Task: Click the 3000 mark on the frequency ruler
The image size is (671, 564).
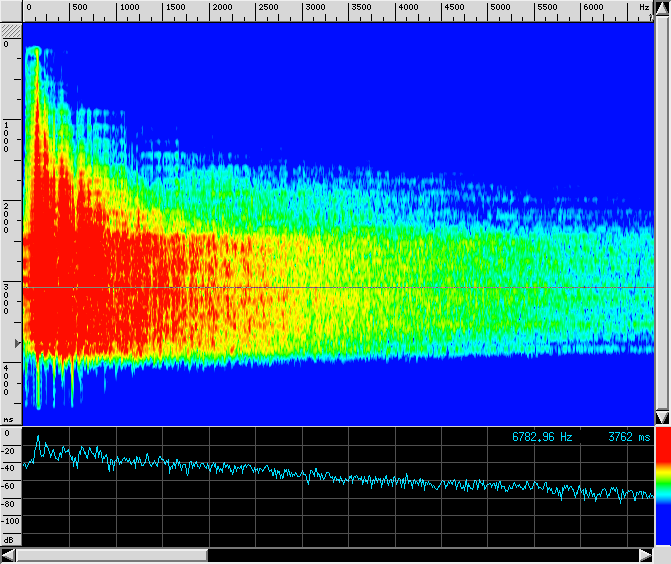Action: pos(314,8)
